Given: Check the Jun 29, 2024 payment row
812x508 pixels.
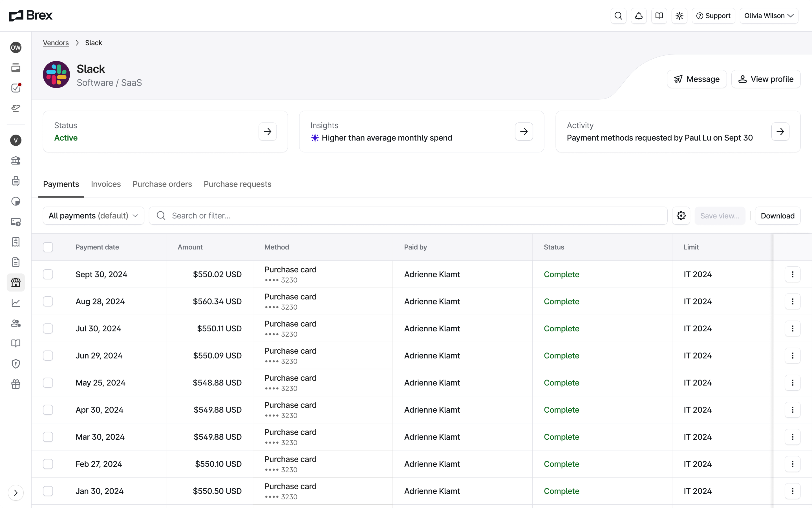Looking at the screenshot, I should click(48, 356).
